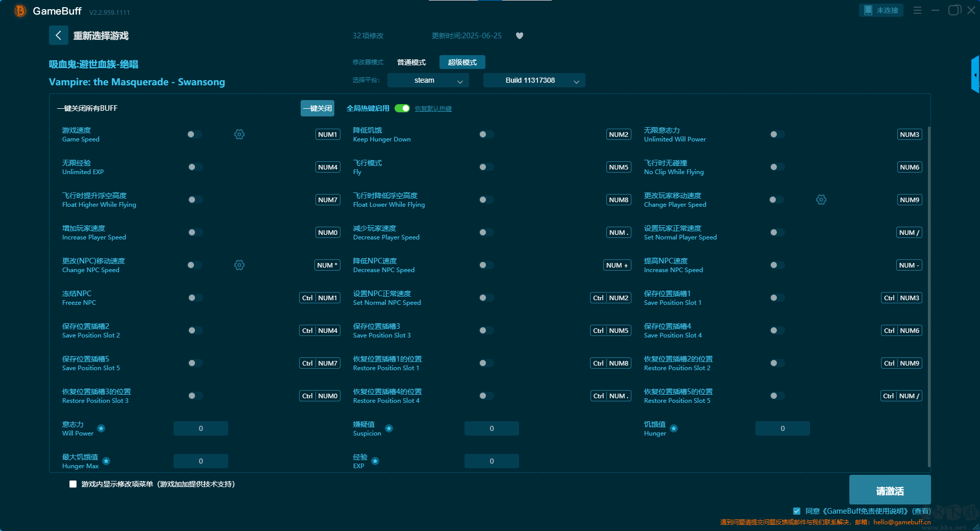Screen dimensions: 980x531
Task: Select the 超级模式 super mode tab
Action: click(462, 62)
